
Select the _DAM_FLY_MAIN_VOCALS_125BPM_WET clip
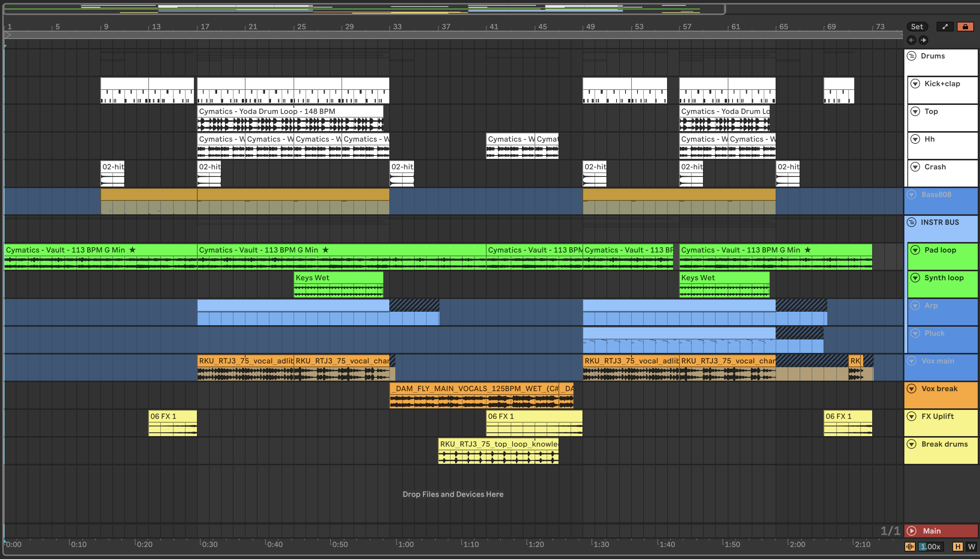click(474, 395)
